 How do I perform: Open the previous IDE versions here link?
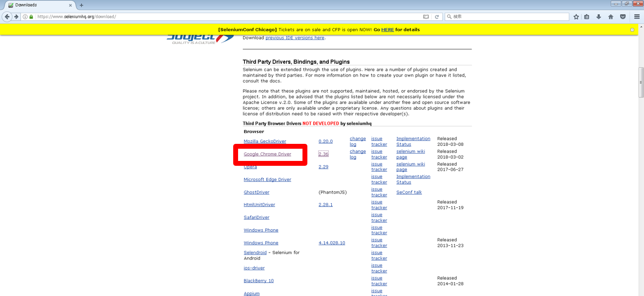pos(295,38)
